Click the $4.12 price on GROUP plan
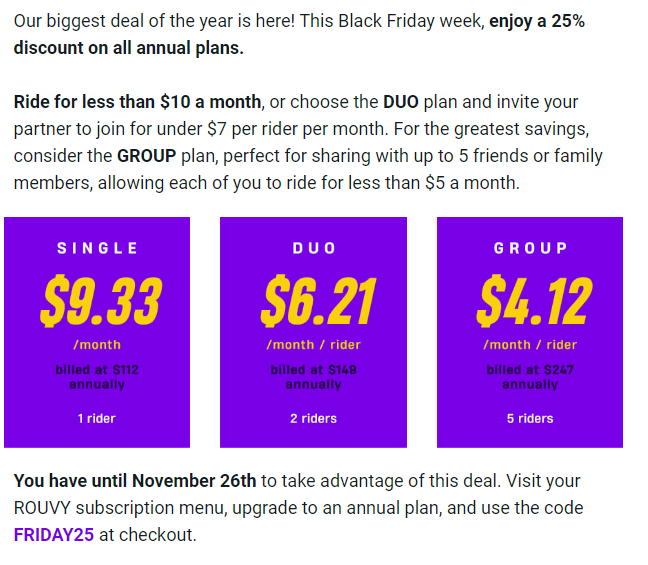 (534, 301)
